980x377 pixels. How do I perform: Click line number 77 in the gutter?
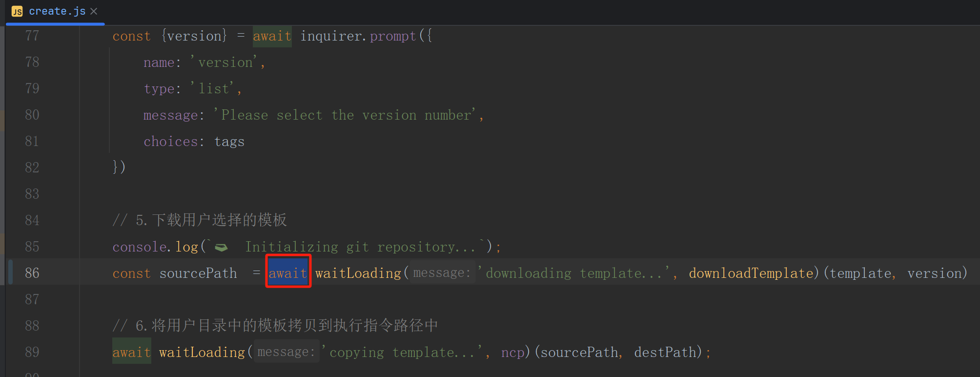pos(32,36)
